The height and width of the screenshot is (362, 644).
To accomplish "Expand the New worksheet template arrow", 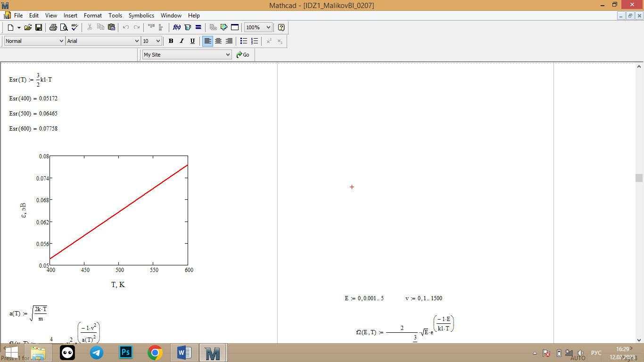I will [x=19, y=27].
